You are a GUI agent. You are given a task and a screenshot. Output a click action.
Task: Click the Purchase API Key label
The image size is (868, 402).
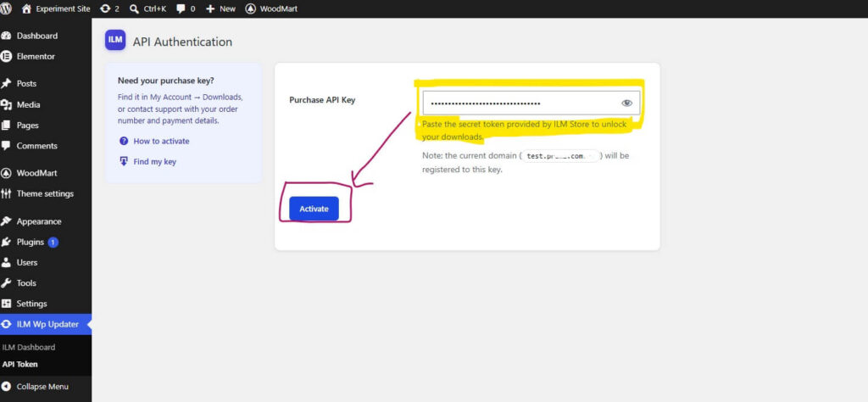(322, 100)
